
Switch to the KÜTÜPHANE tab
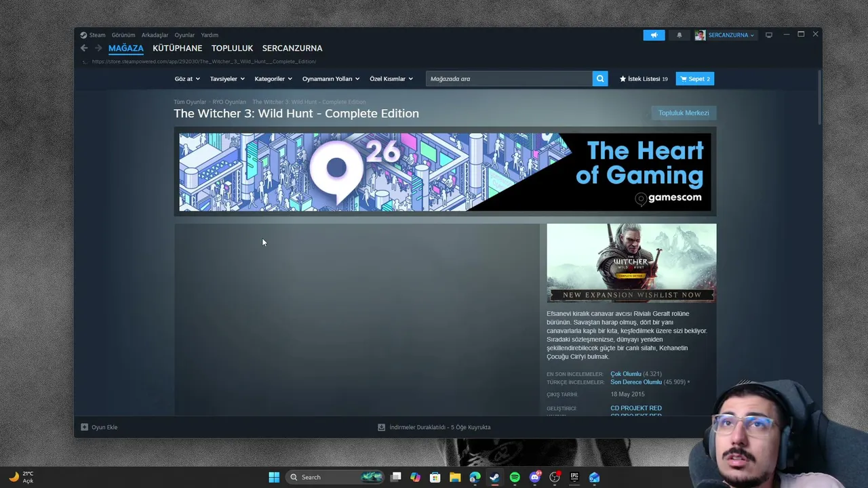click(178, 48)
